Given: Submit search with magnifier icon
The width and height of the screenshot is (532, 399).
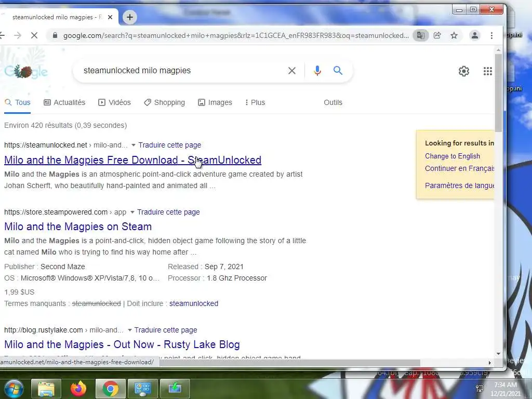Looking at the screenshot, I should tap(338, 71).
